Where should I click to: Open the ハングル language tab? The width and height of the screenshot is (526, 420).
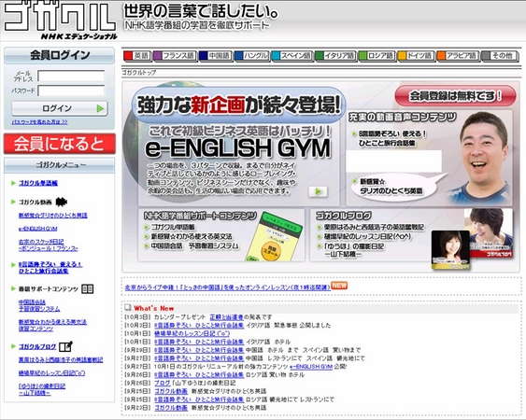252,56
